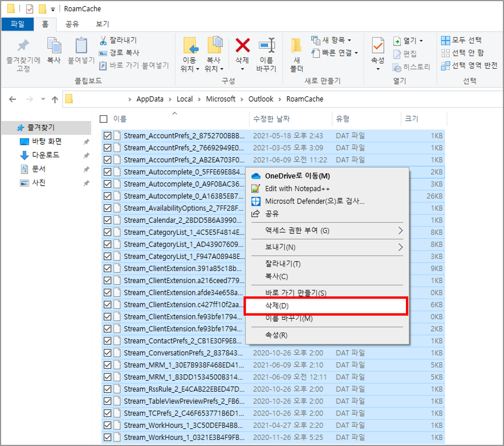Viewport: 504px width, 446px height.
Task: Choose Delete (삭제) in context menu
Action: point(326,306)
